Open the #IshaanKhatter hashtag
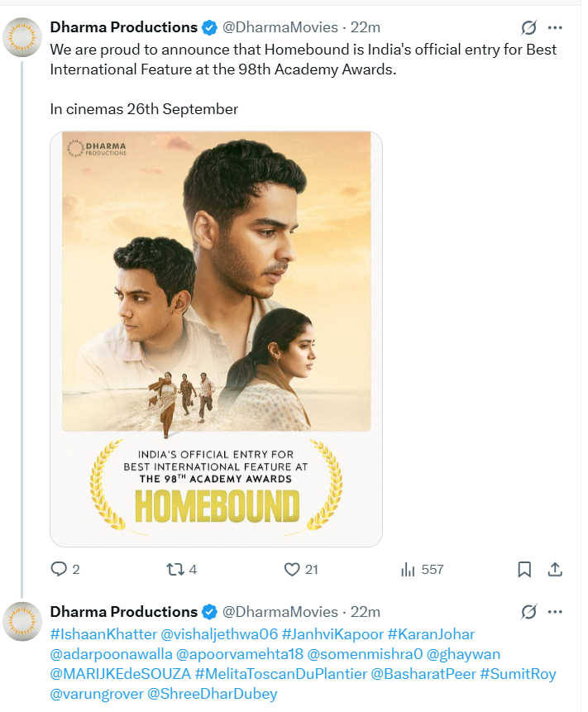Viewport: 588px width, 712px height. pyautogui.click(x=103, y=634)
